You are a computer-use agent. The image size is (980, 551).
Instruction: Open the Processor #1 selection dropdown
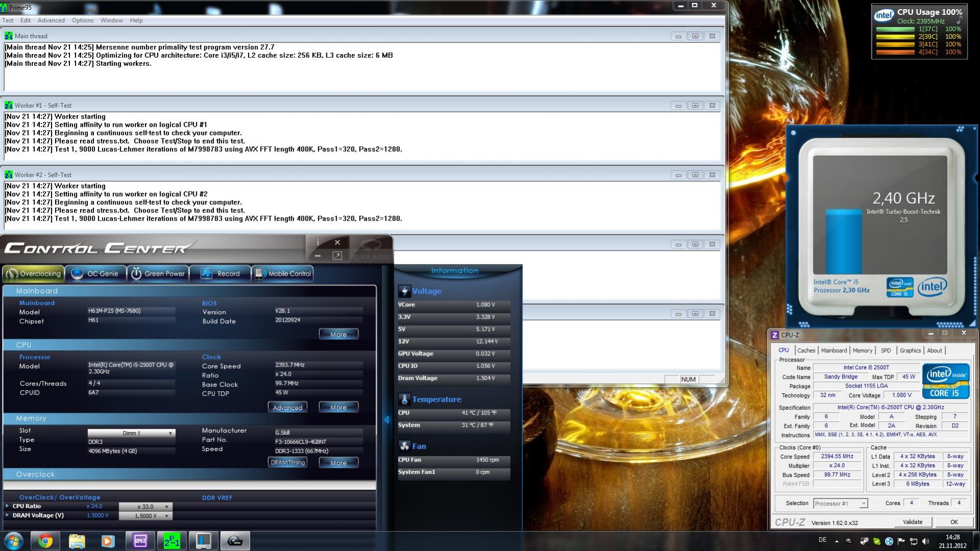(x=840, y=504)
